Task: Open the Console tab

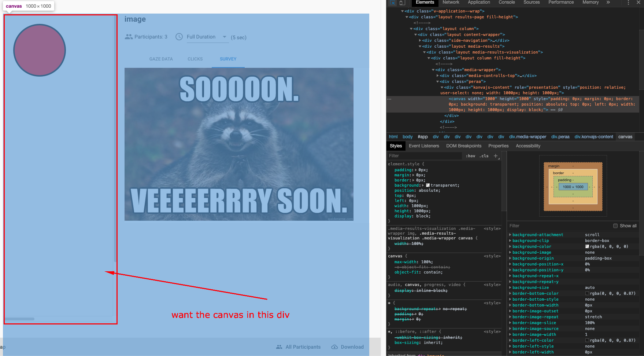Action: point(507,2)
